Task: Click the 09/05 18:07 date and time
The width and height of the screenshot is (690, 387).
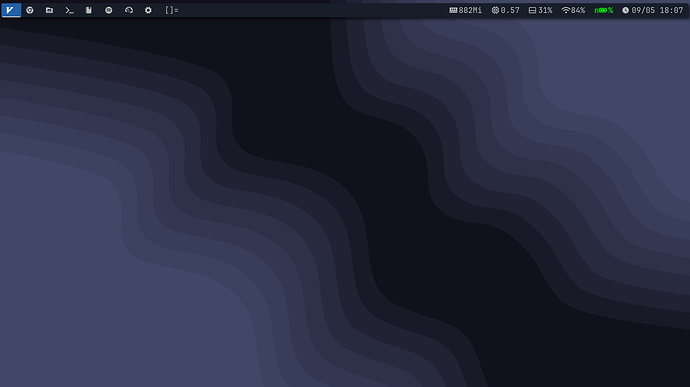Action: [x=657, y=10]
